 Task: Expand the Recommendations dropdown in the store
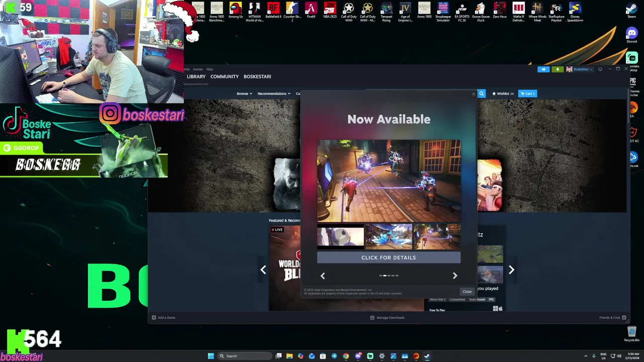pos(274,94)
